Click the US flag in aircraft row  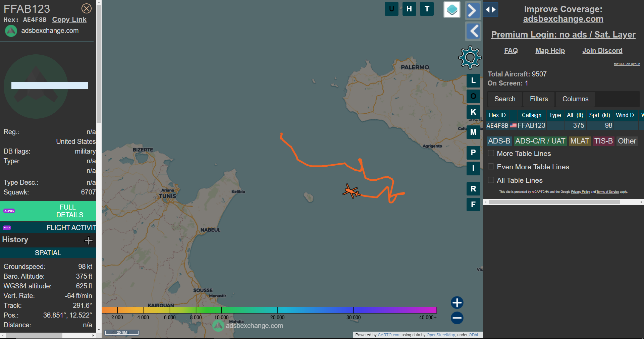point(513,125)
